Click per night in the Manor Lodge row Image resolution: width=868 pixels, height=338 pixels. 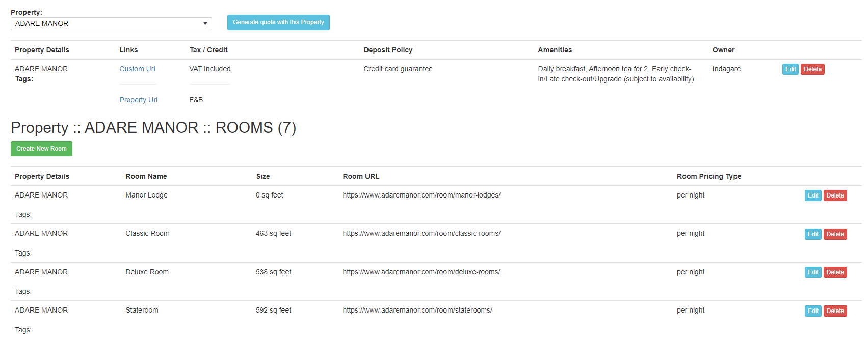pos(691,195)
